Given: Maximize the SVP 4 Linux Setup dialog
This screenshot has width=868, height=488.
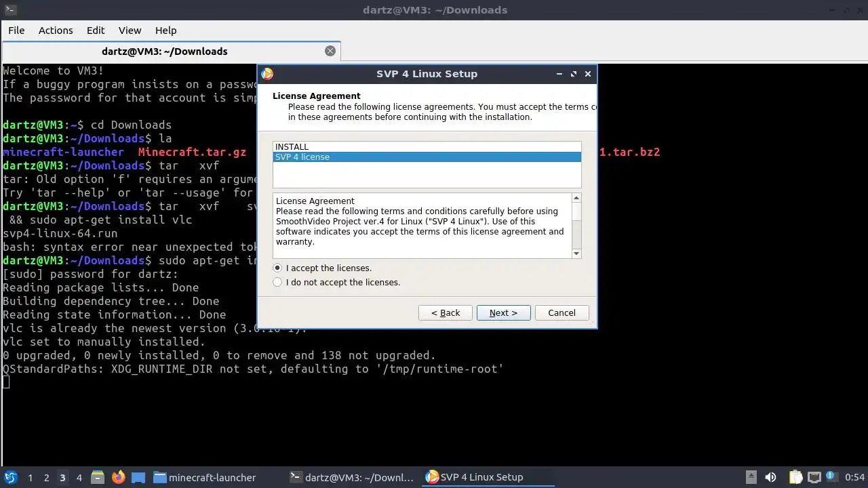Looking at the screenshot, I should [x=574, y=74].
